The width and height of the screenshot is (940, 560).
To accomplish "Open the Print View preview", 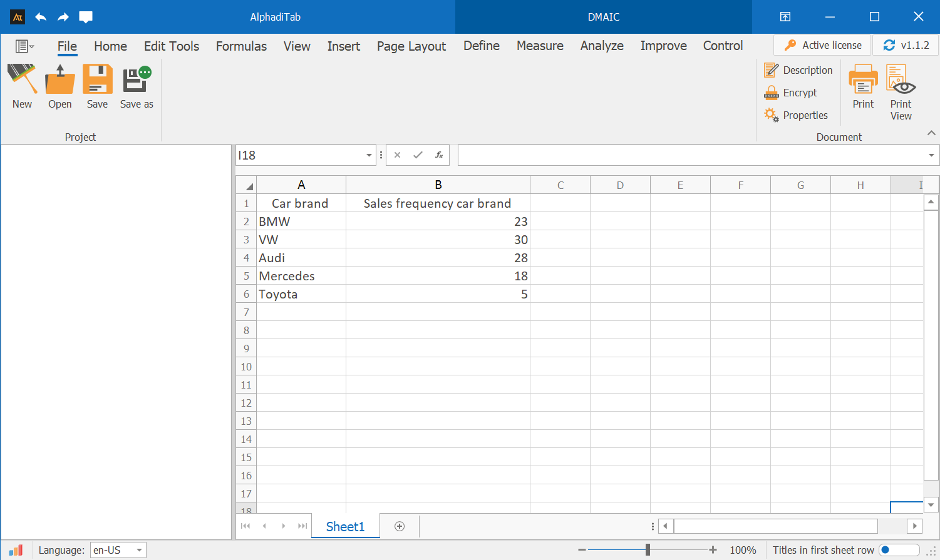I will tap(901, 80).
